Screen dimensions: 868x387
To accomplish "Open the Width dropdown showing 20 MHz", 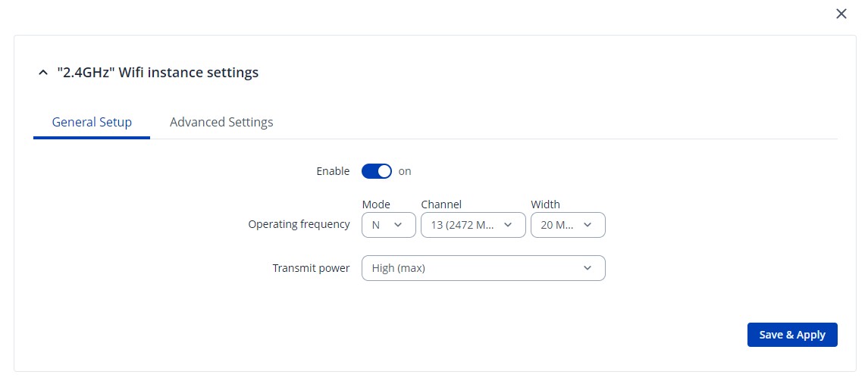I will pos(567,225).
